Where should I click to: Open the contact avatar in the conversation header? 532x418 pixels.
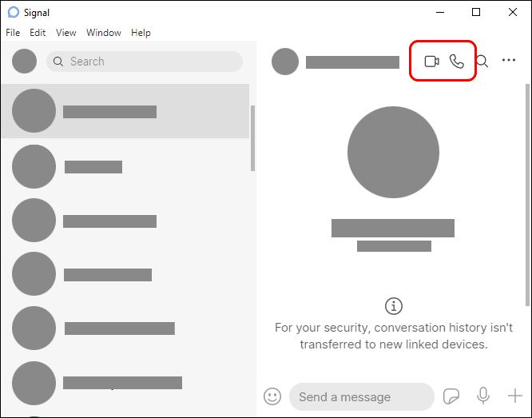coord(285,62)
